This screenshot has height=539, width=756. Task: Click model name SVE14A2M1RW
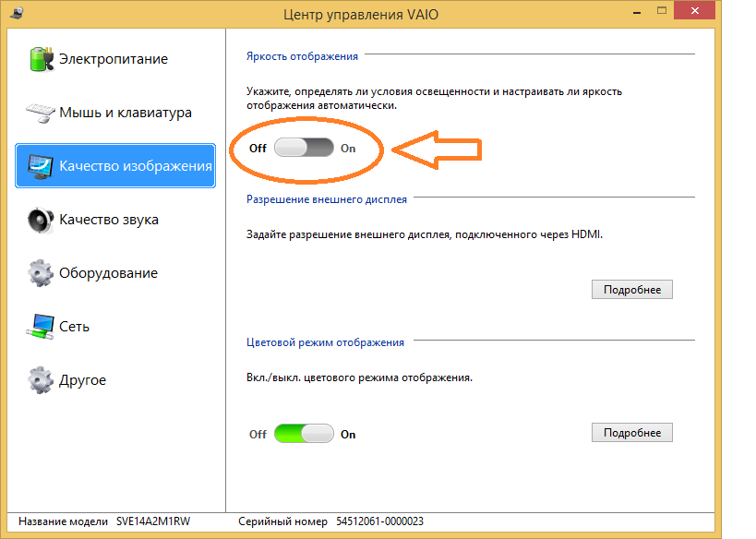(153, 521)
